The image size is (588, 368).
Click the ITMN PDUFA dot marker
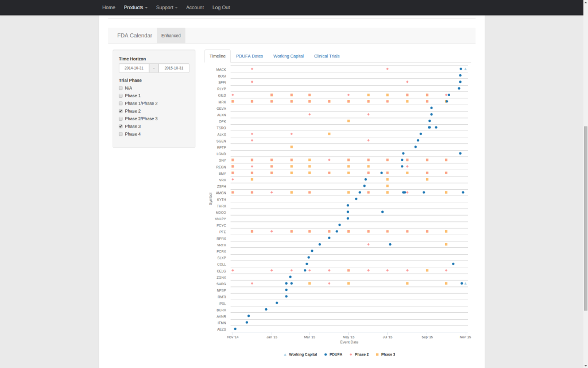247,322
